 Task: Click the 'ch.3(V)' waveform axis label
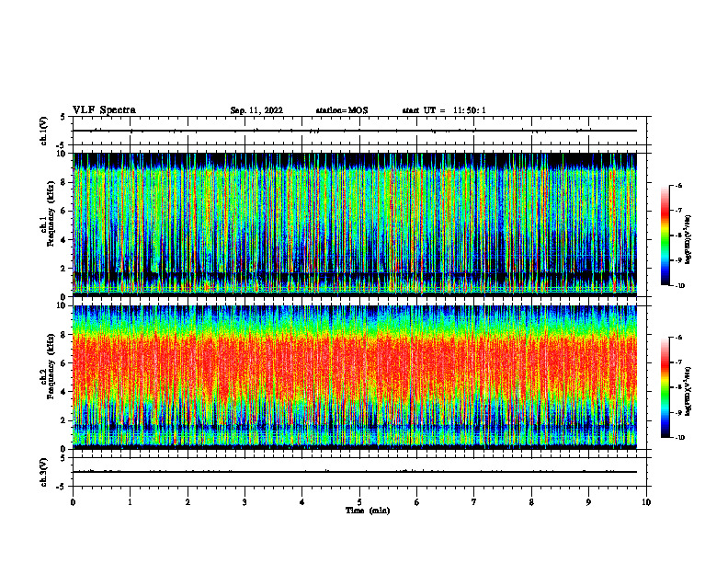[x=44, y=472]
